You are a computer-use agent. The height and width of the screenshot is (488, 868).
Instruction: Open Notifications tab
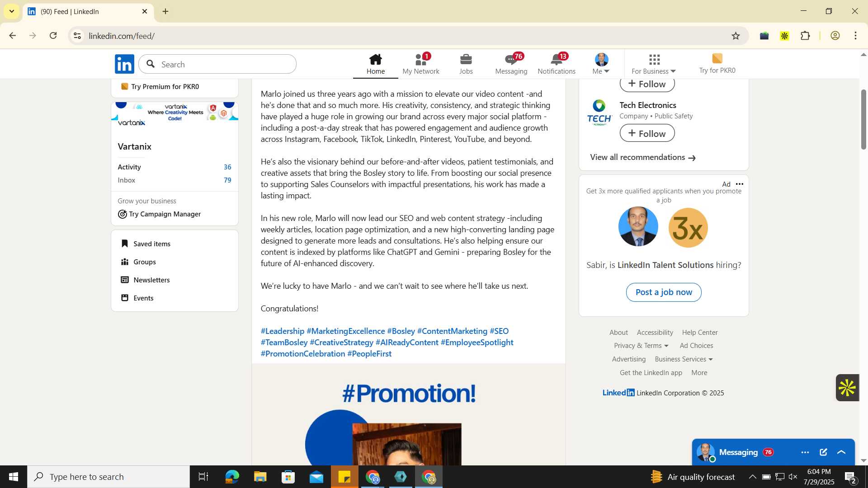coord(556,64)
